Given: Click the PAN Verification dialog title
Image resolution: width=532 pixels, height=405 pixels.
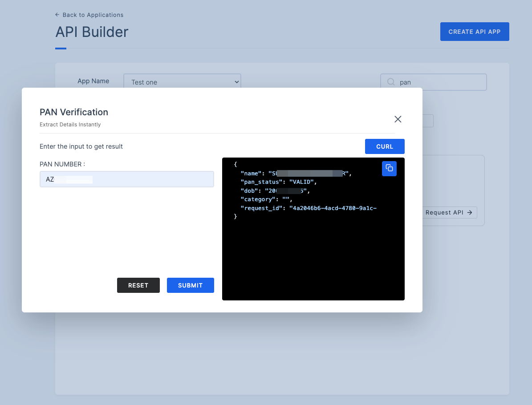Looking at the screenshot, I should pos(74,112).
